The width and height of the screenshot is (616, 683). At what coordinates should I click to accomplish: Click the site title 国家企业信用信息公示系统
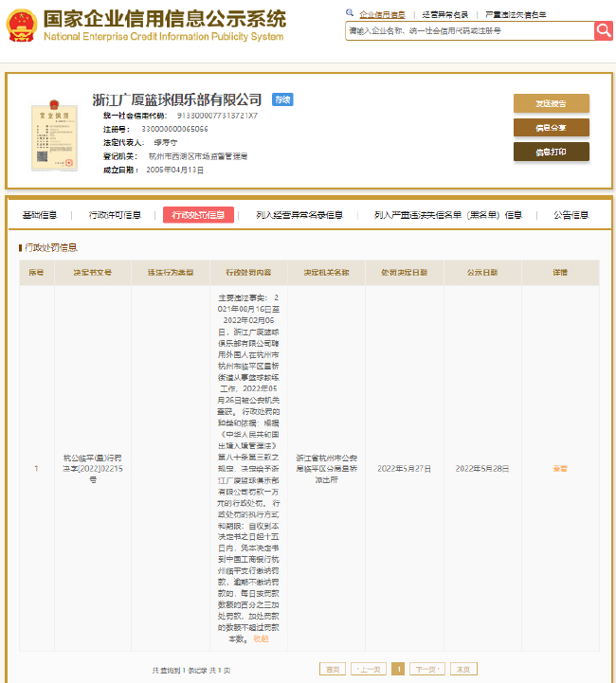[x=165, y=19]
